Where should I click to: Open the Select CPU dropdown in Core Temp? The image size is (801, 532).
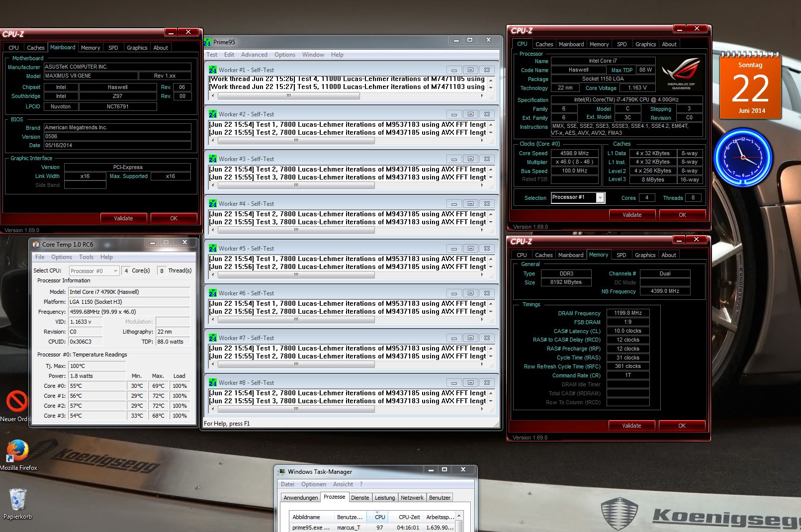click(x=94, y=270)
